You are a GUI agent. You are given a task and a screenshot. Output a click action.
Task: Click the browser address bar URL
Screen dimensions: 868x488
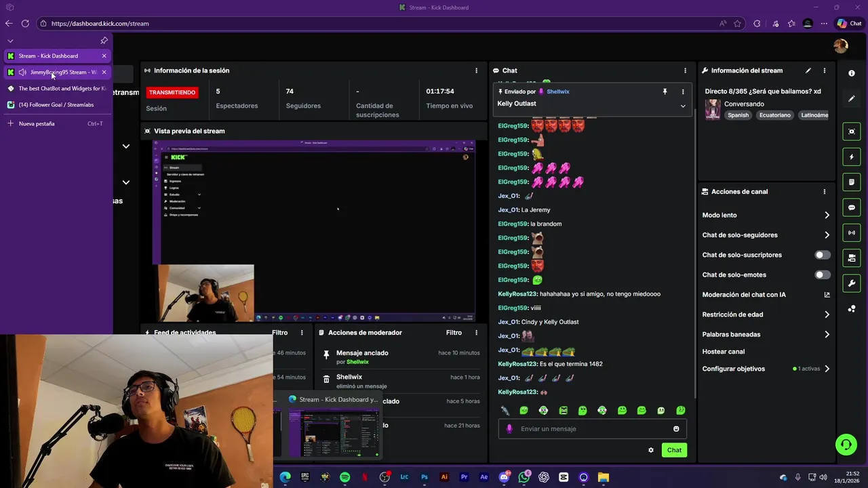pyautogui.click(x=100, y=24)
